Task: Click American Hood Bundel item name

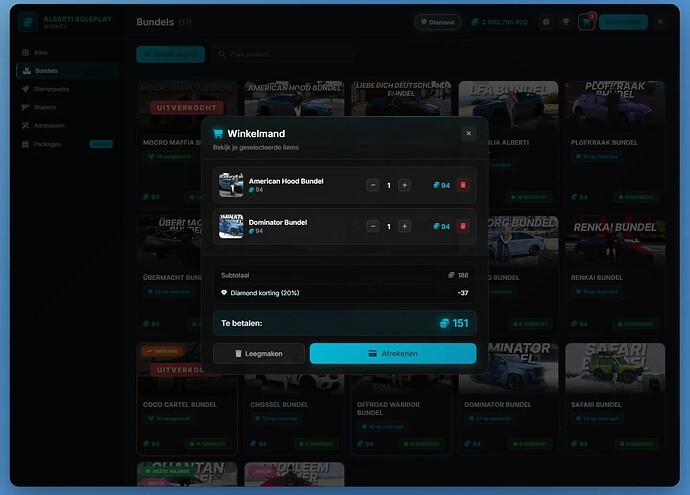Action: coord(286,181)
